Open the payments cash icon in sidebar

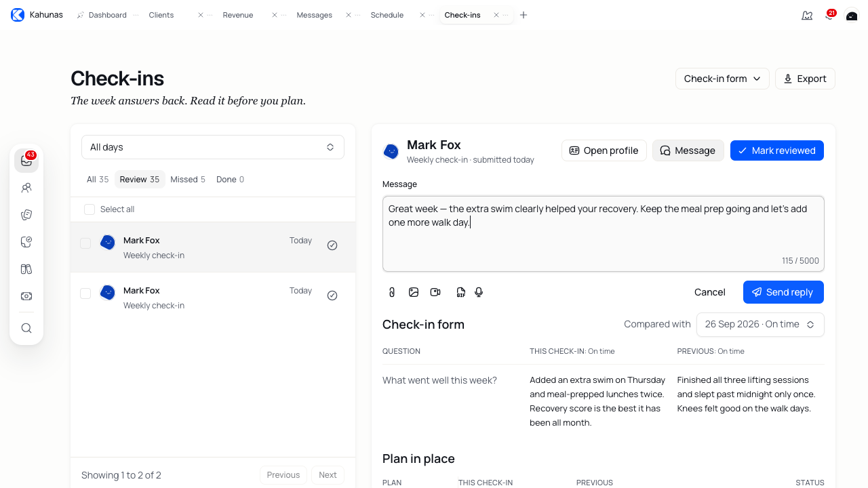[26, 296]
